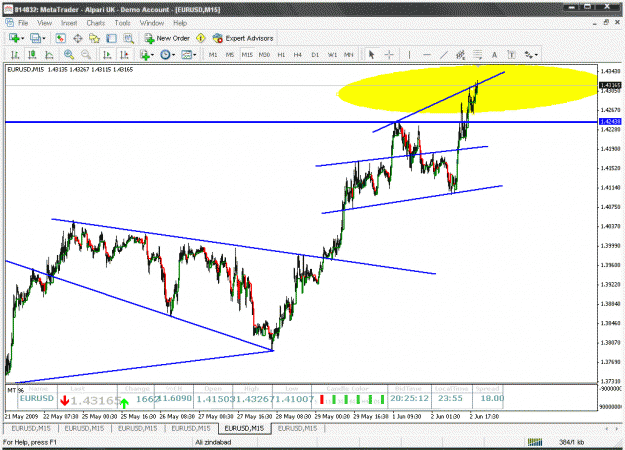Choose the Text tool labeled A
625x450 pixels.
point(494,55)
